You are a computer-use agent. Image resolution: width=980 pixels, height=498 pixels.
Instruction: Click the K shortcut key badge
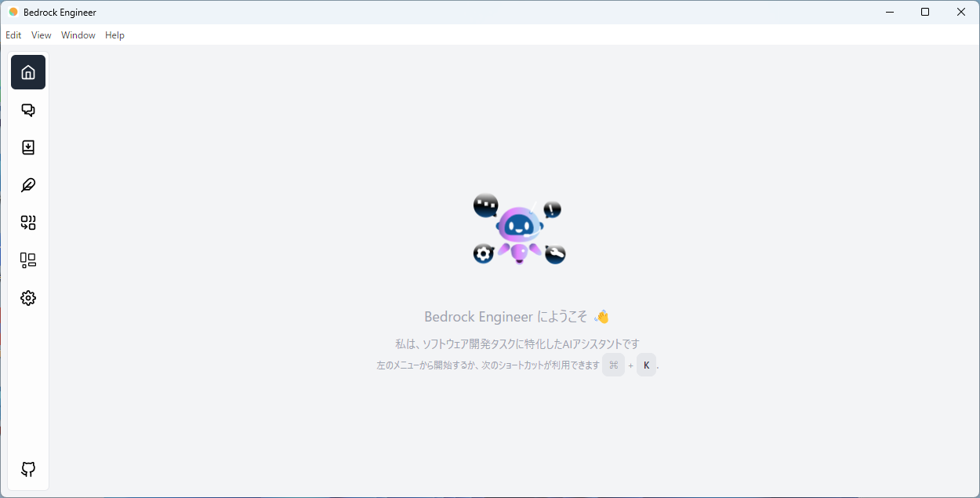pyautogui.click(x=646, y=365)
